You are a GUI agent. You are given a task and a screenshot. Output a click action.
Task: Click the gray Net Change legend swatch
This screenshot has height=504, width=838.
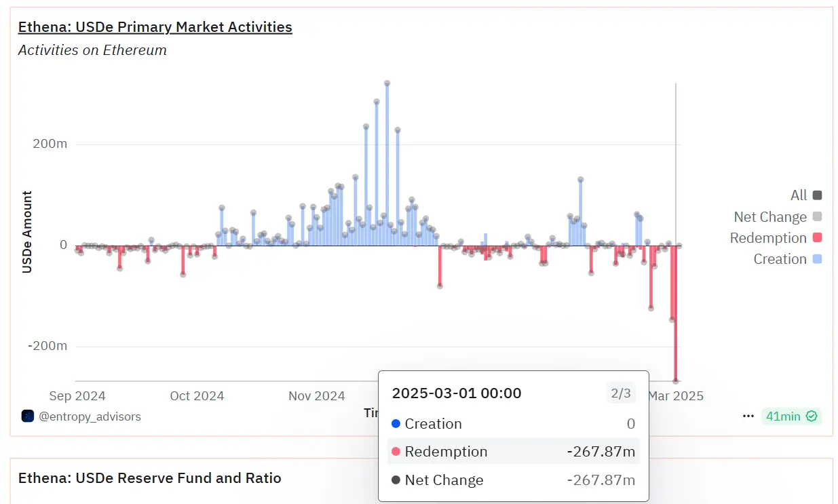click(817, 217)
